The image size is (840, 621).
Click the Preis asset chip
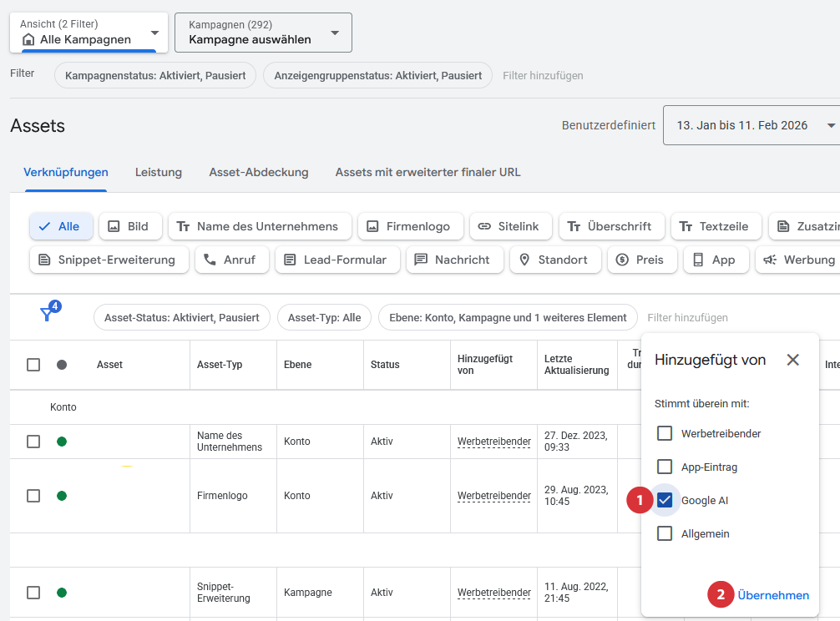pyautogui.click(x=641, y=260)
